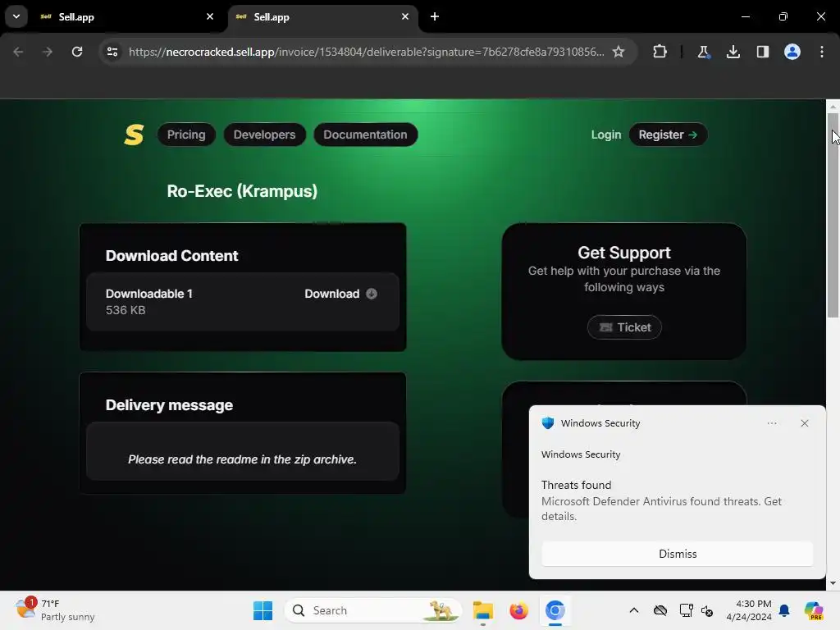Viewport: 840px width, 630px height.
Task: Click the Login link
Action: [606, 135]
